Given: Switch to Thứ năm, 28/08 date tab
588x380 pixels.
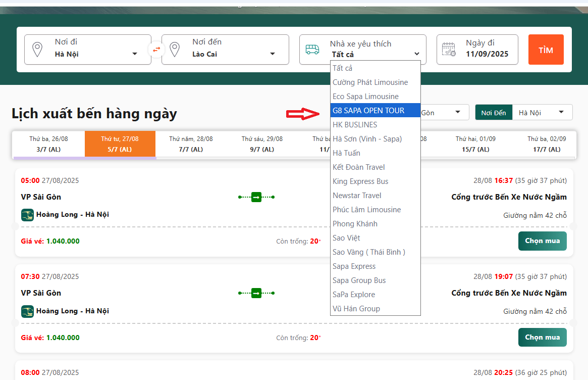Looking at the screenshot, I should tap(191, 144).
